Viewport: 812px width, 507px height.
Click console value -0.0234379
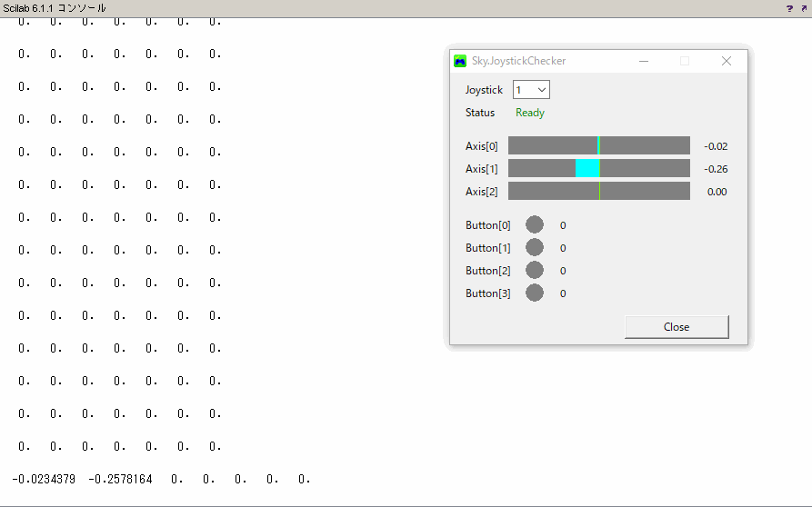point(44,479)
